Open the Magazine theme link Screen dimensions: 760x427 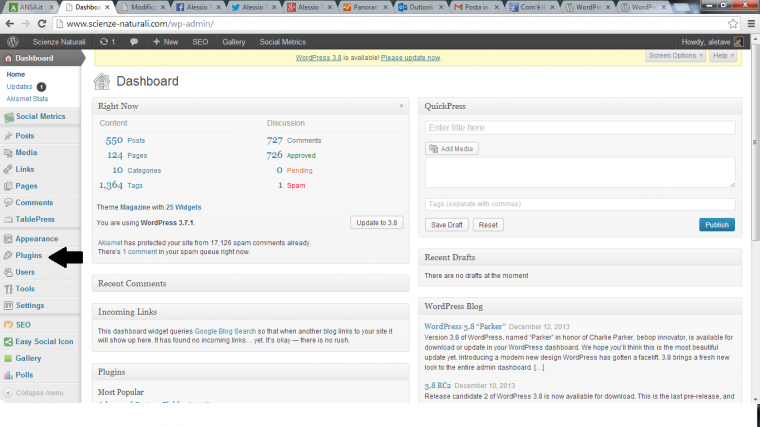[x=135, y=207]
